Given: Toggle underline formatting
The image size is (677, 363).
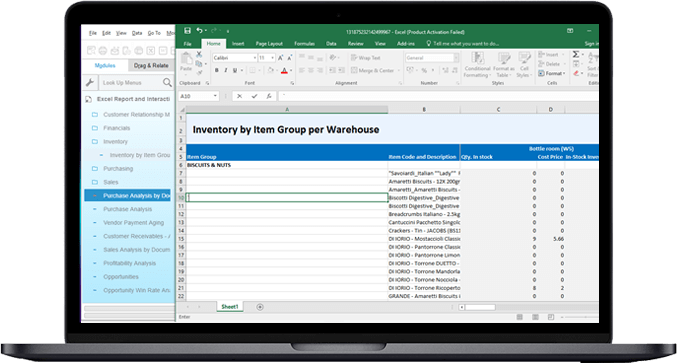Looking at the screenshot, I should [235, 70].
